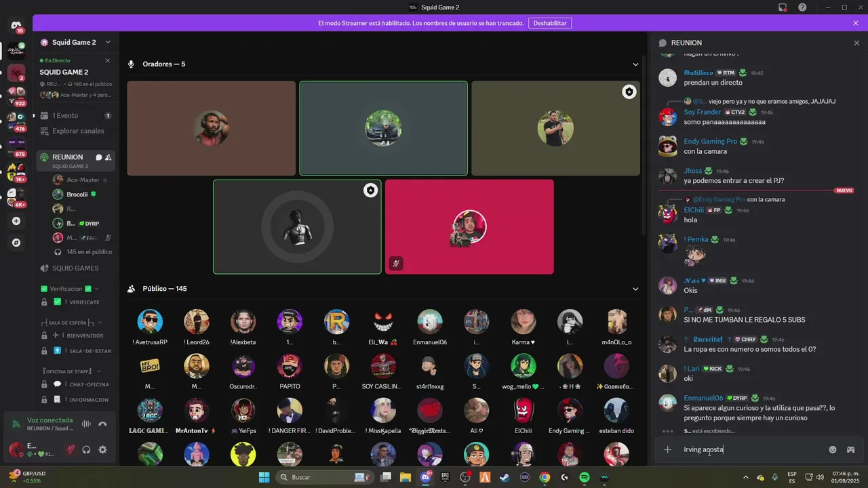Open the CHAT-OFICINA channel
Image resolution: width=868 pixels, height=488 pixels.
tap(75, 384)
